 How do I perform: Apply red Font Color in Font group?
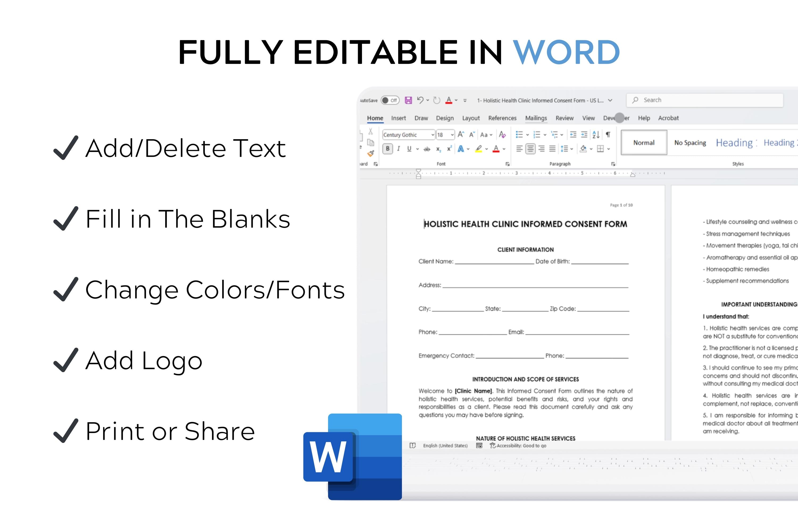click(x=496, y=149)
